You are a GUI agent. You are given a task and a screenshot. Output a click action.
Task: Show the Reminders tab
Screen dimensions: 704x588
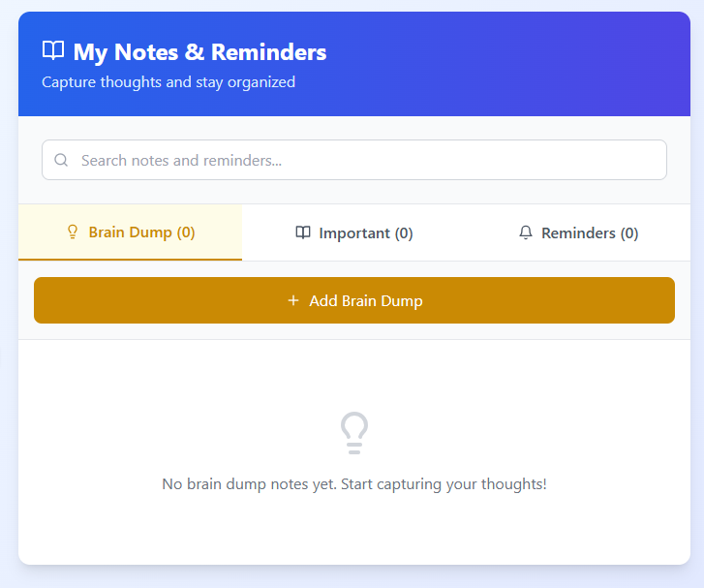pos(578,232)
